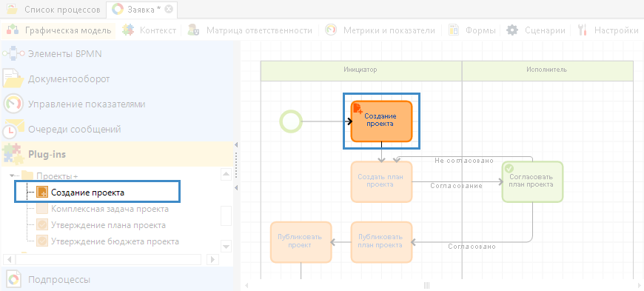Expand the Документооборот panel
This screenshot has width=644, height=291.
(117, 79)
